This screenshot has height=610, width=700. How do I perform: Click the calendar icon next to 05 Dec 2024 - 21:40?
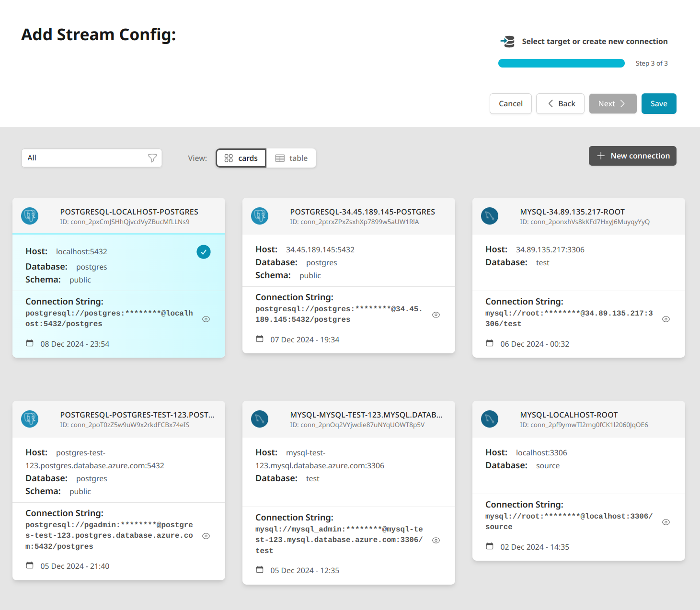(x=30, y=565)
